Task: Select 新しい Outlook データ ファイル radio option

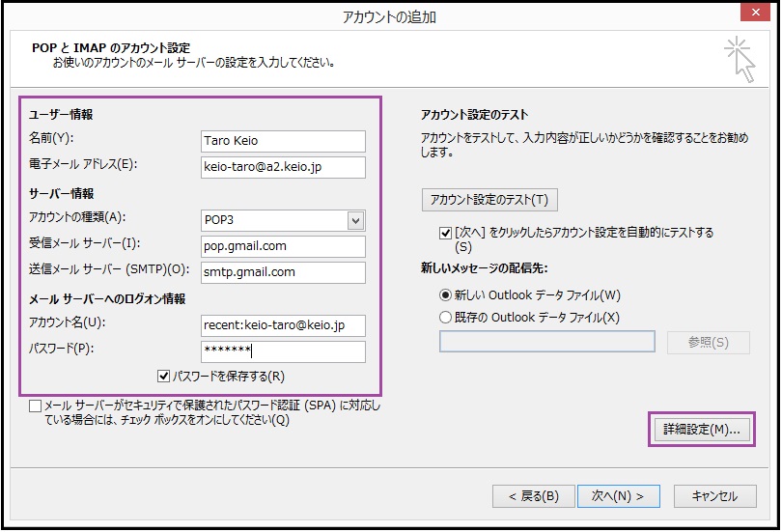Action: tap(445, 295)
